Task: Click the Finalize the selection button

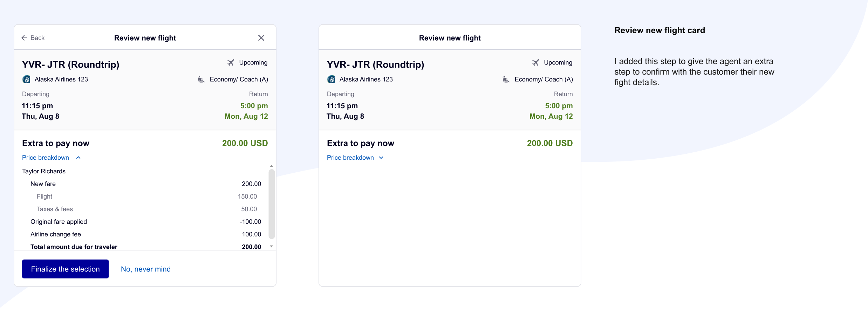Action: [66, 269]
